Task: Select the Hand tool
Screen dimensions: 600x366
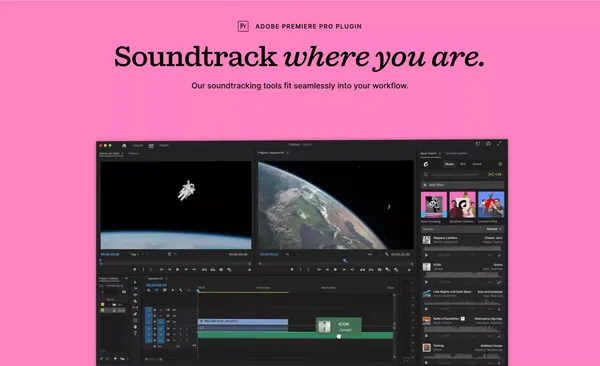Action: [x=135, y=327]
